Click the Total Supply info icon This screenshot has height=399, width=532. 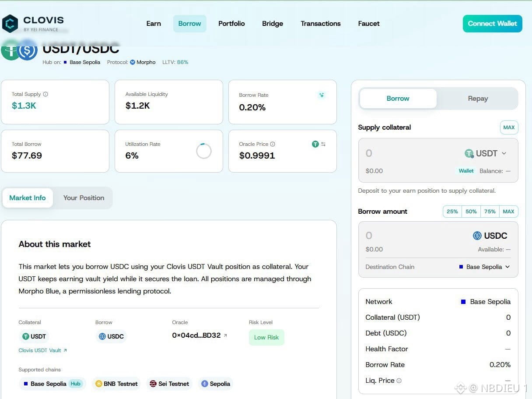45,94
